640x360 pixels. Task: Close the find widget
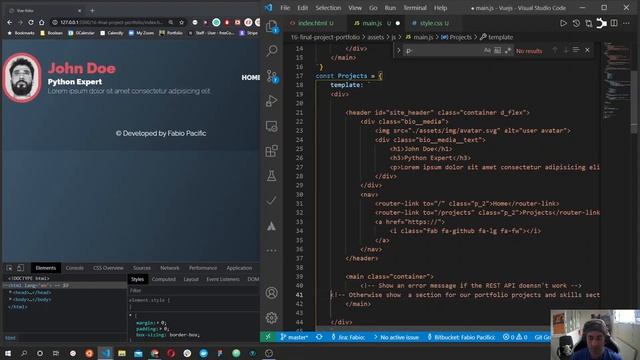coord(587,50)
